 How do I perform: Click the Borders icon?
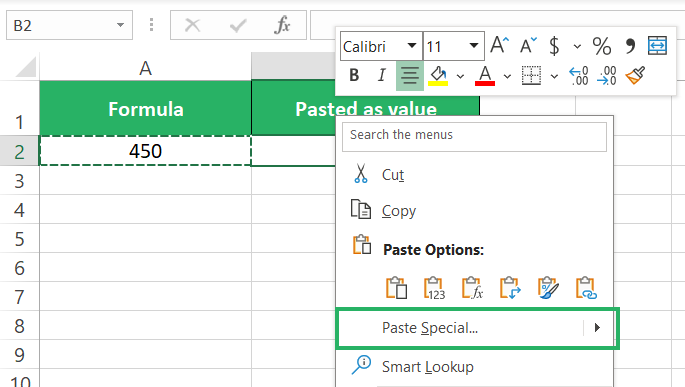531,75
